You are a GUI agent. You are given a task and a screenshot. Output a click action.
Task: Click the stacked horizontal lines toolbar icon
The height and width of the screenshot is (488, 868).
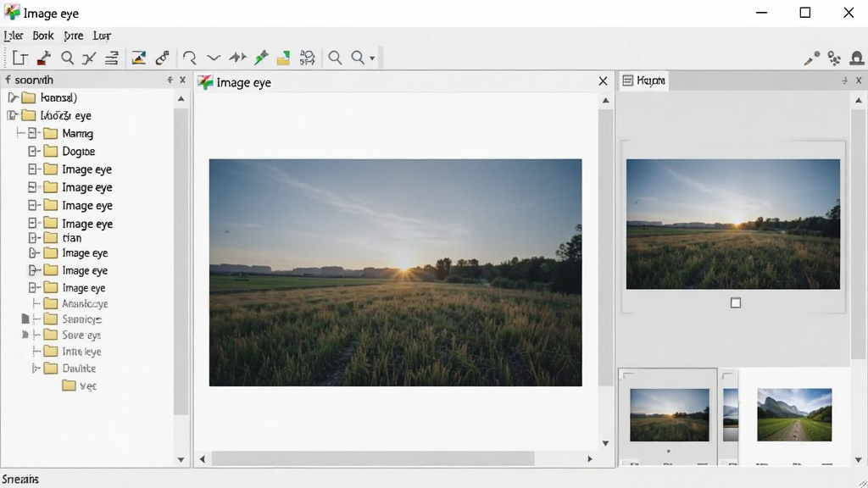point(112,58)
